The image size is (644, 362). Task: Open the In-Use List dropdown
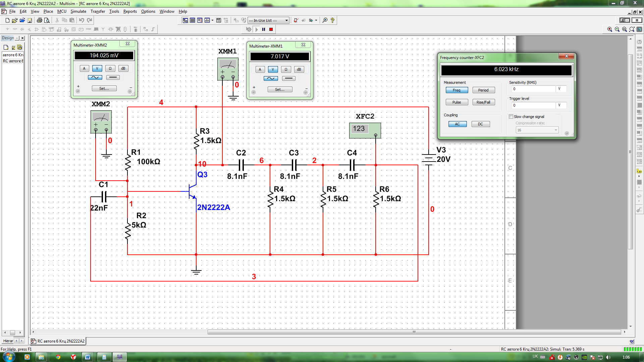pos(286,20)
